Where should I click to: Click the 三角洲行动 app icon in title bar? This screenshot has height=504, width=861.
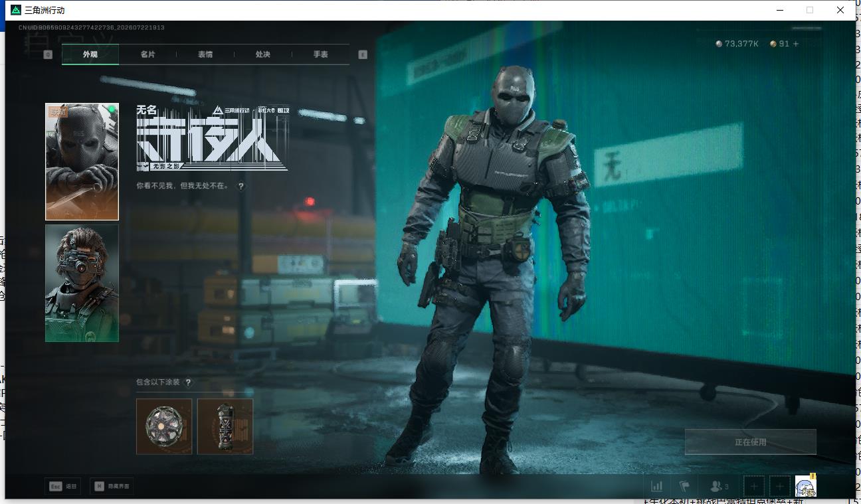tap(16, 10)
